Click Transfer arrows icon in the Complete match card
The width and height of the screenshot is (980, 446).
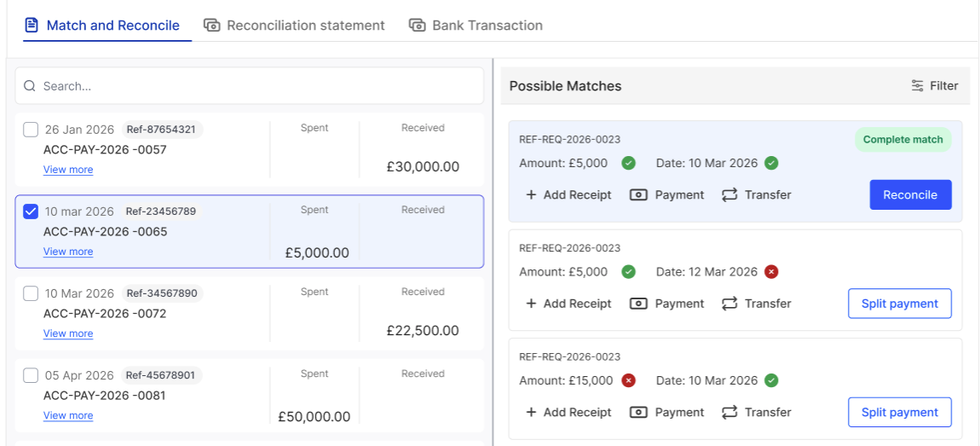[729, 194]
